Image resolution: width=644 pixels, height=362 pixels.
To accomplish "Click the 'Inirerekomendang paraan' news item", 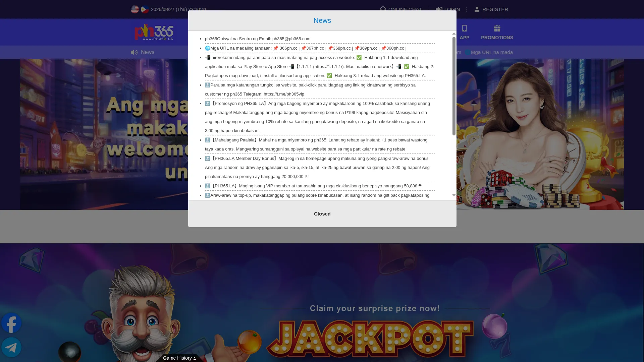I will pos(320,67).
